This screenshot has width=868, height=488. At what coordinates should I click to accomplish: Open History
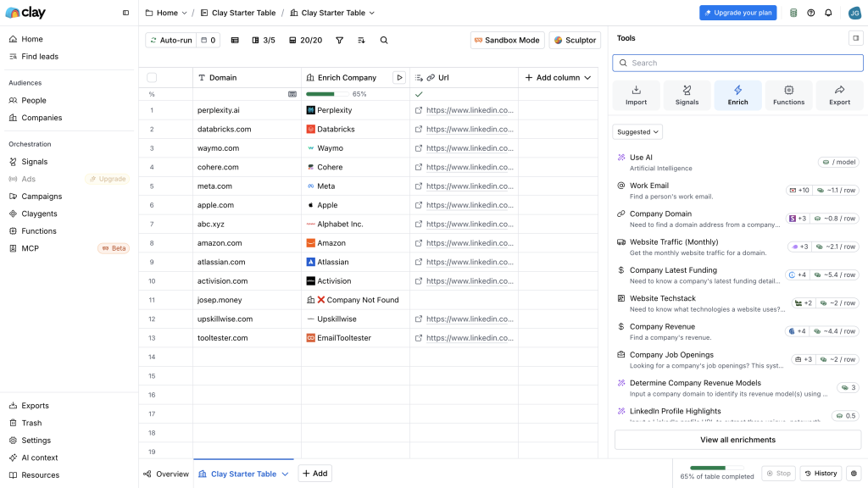tap(821, 474)
